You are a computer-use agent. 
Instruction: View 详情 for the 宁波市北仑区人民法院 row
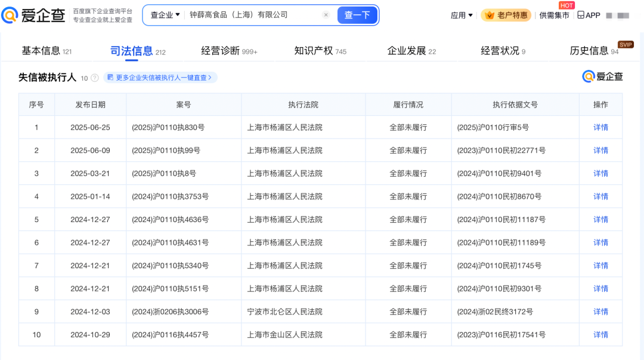600,312
